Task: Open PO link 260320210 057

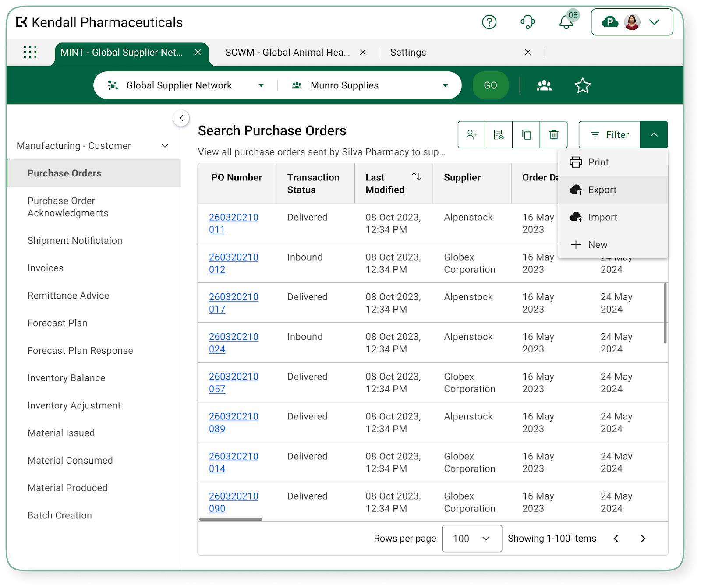Action: point(234,383)
